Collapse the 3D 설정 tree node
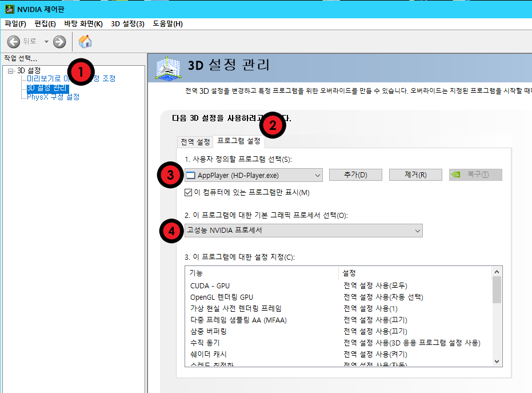Image resolution: width=532 pixels, height=393 pixels. 10,71
